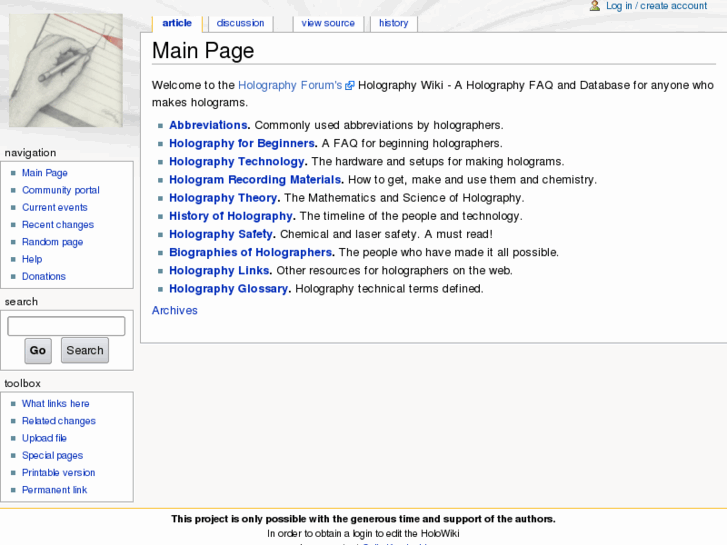The width and height of the screenshot is (727, 545).
Task: Open the history tab
Action: point(394,23)
